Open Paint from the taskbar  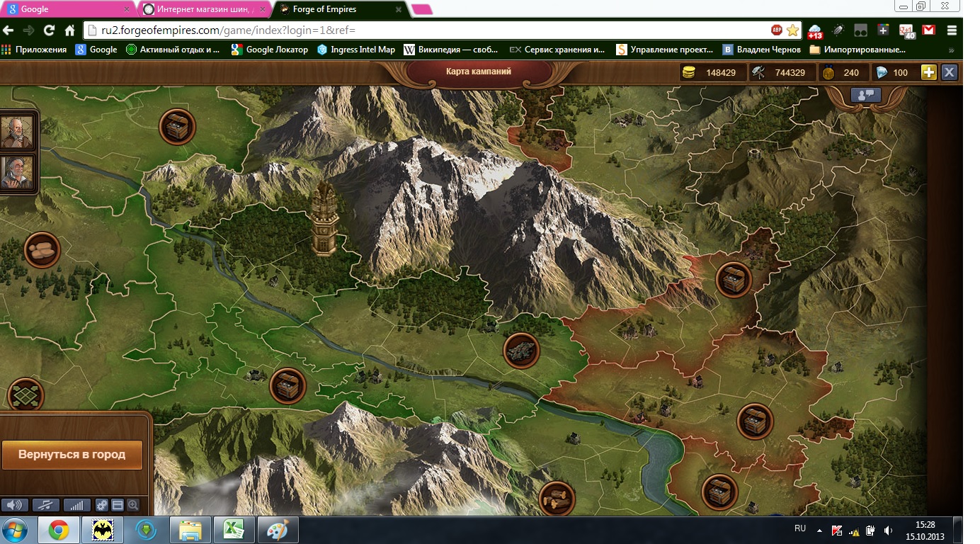click(x=278, y=529)
